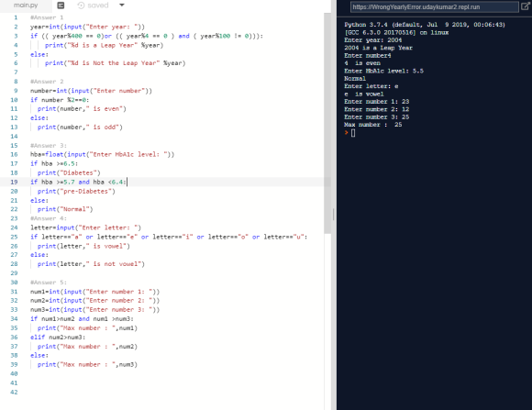Place cursor on the letter=input("Enter letter: ") line
Screen dimensions: 532x410
point(86,227)
